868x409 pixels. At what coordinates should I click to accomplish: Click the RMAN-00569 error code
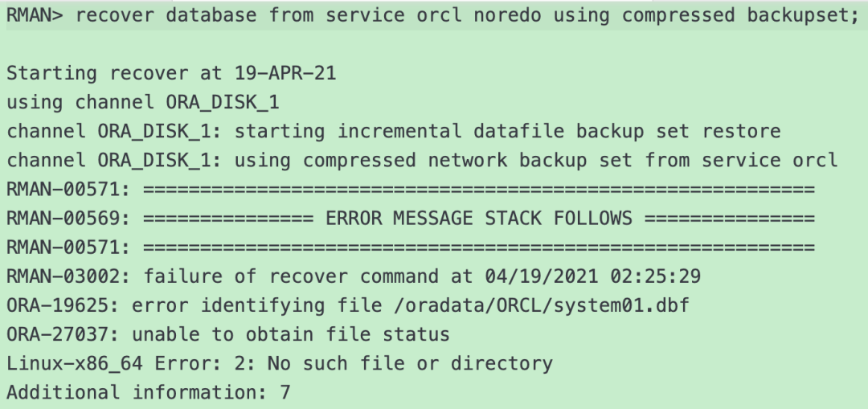tap(68, 219)
